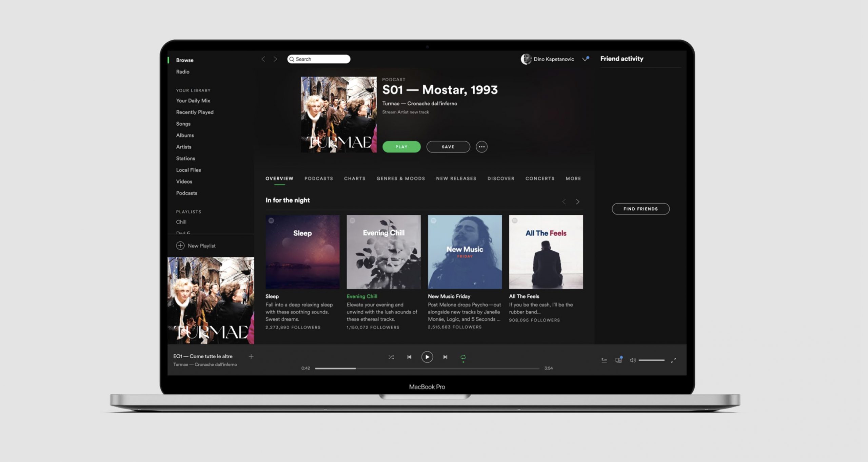Select the GENRES & MOODS tab

click(400, 178)
